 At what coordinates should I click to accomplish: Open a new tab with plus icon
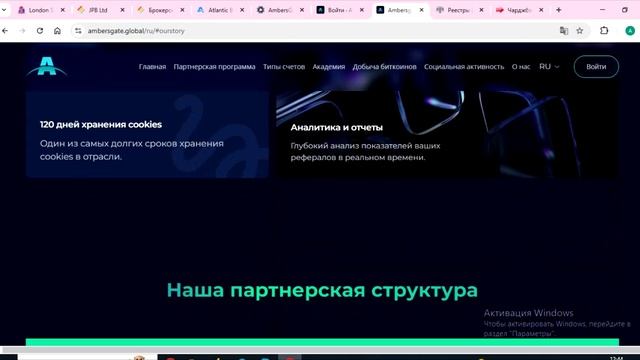tap(558, 10)
